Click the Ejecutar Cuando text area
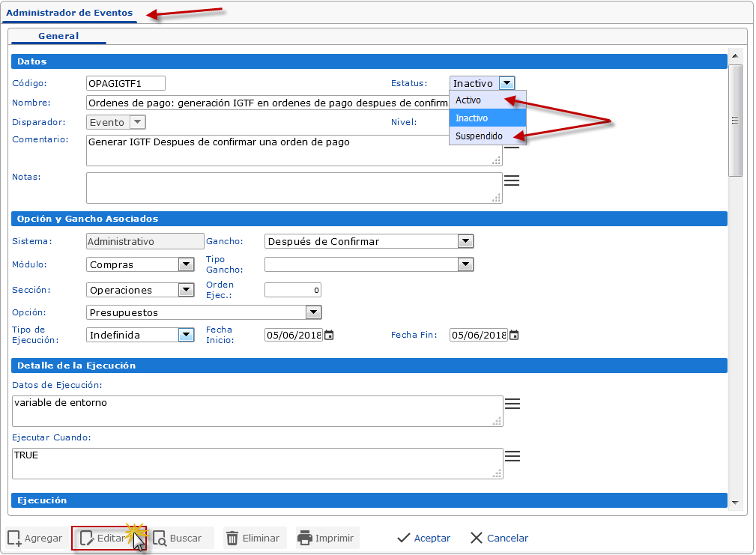Viewport: 756px width, 555px height. (x=258, y=464)
